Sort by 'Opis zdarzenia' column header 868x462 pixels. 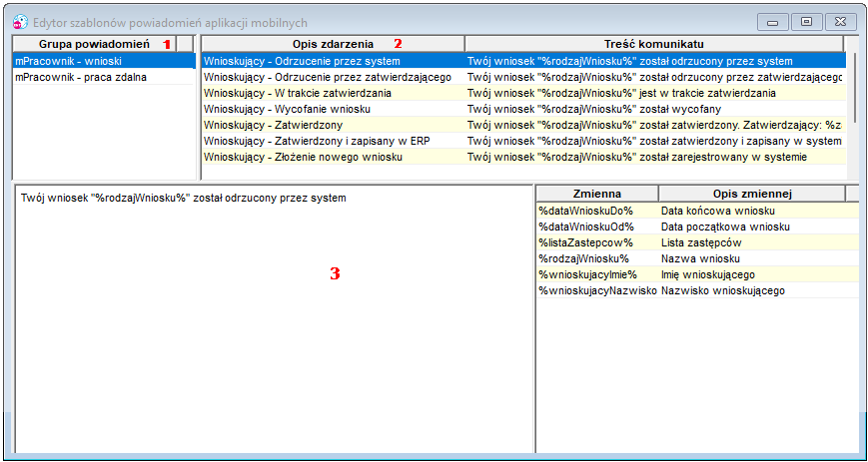(x=333, y=44)
